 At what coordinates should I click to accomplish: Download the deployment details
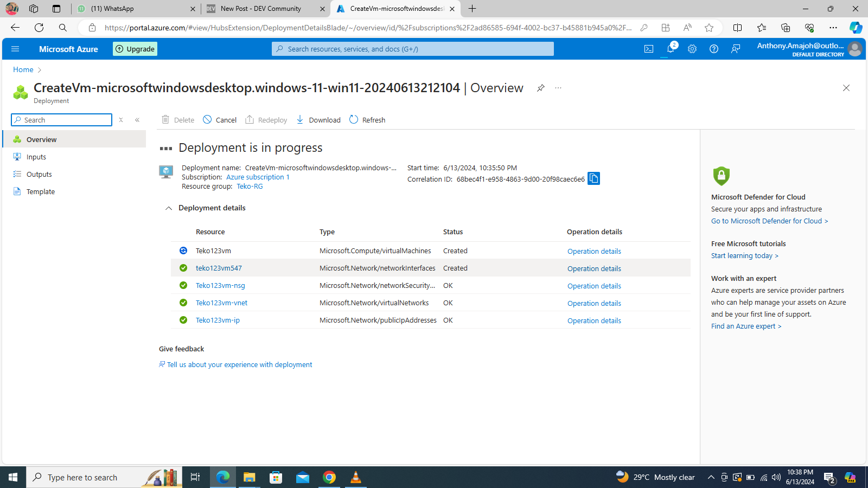[318, 120]
